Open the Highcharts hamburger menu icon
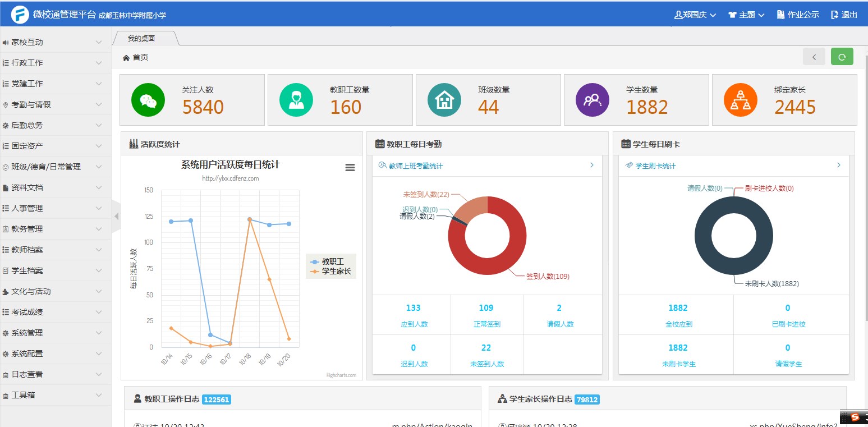Image resolution: width=868 pixels, height=427 pixels. point(350,167)
